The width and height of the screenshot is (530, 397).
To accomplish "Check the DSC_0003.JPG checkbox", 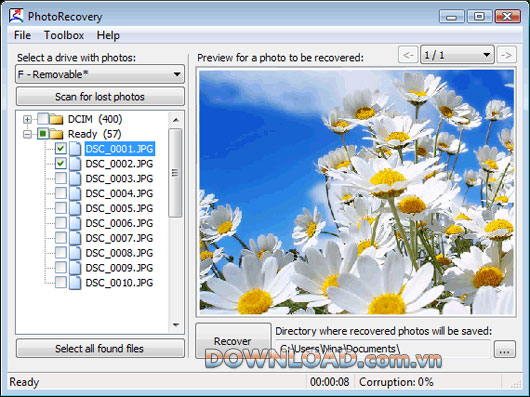I will [x=61, y=178].
